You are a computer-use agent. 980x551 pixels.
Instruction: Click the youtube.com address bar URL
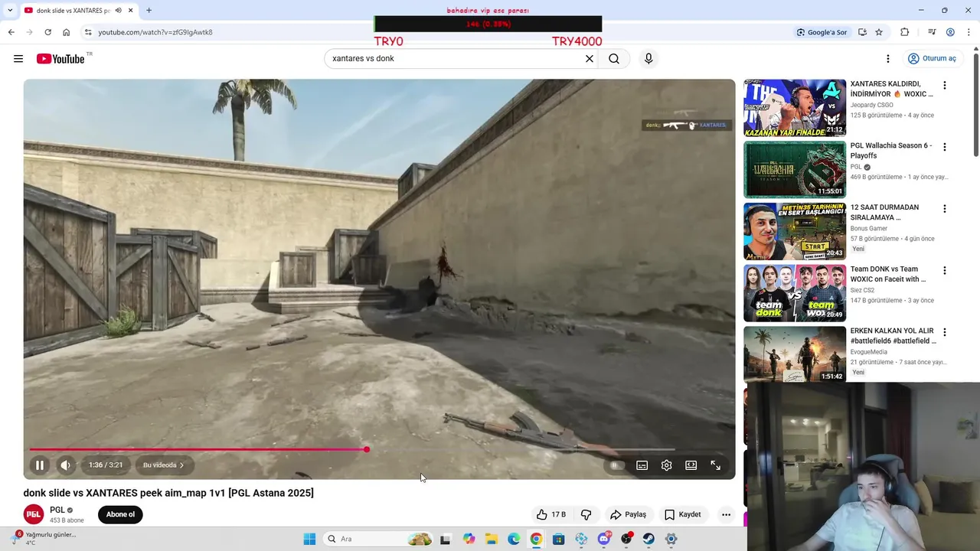[155, 32]
